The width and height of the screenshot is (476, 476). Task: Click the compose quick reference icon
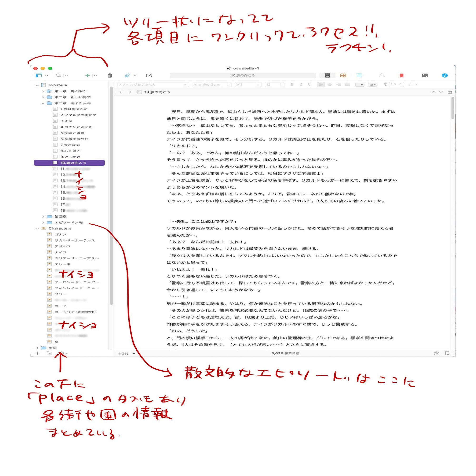tap(149, 75)
